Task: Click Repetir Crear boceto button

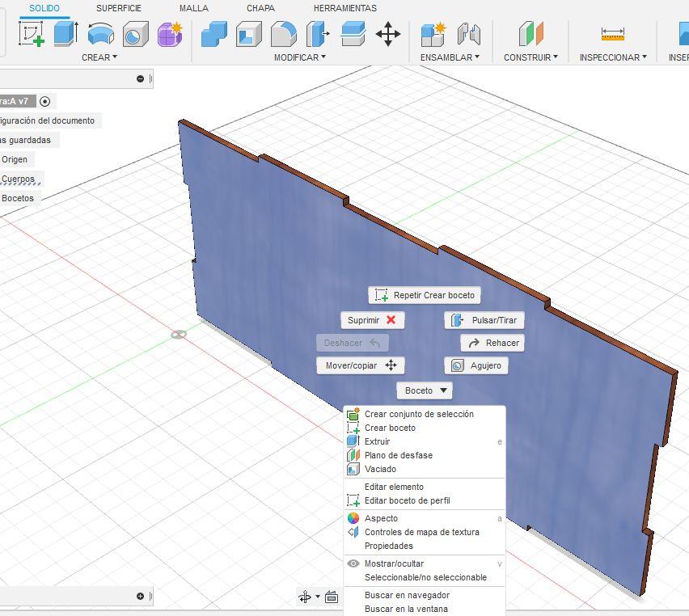Action: click(x=425, y=295)
